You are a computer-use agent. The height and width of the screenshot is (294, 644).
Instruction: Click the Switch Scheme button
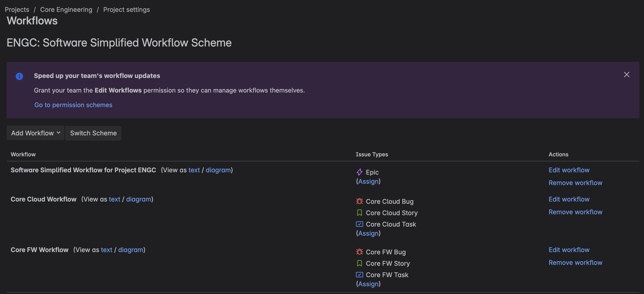tap(93, 133)
